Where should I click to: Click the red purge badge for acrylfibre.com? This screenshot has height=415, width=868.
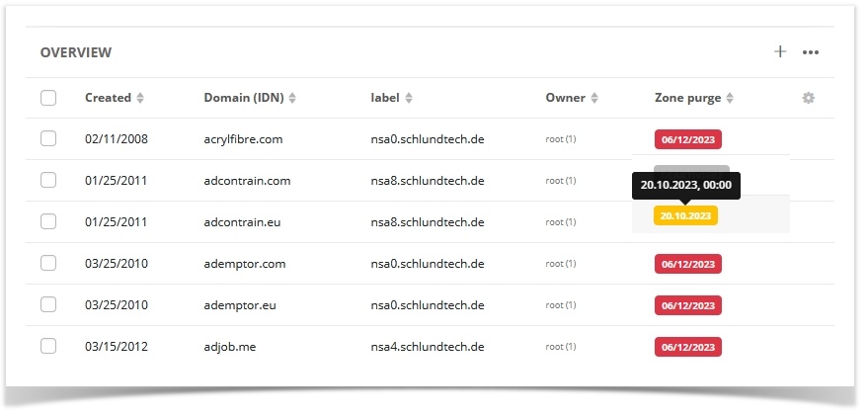click(x=688, y=139)
